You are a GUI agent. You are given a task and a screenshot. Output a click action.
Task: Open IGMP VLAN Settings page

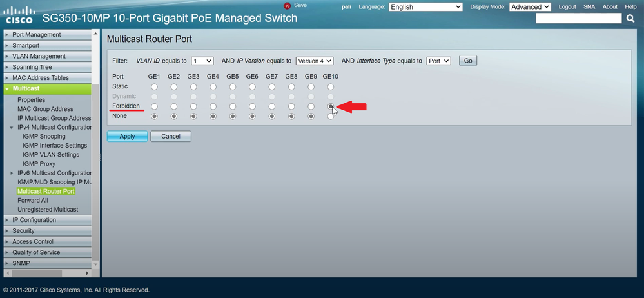click(x=51, y=155)
